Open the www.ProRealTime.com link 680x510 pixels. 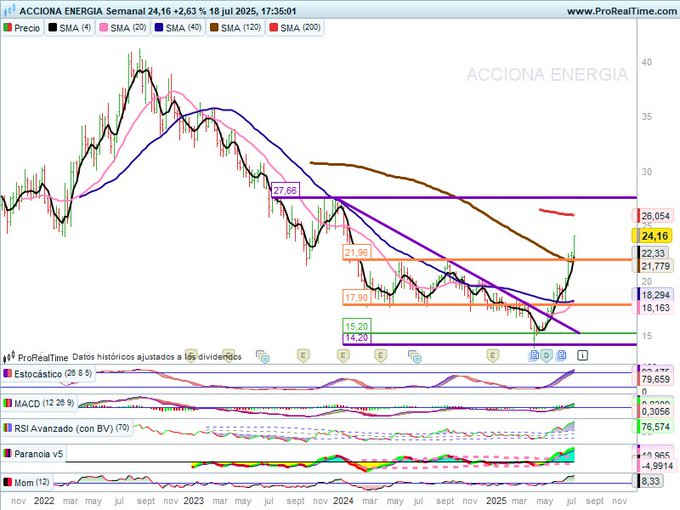click(x=622, y=11)
